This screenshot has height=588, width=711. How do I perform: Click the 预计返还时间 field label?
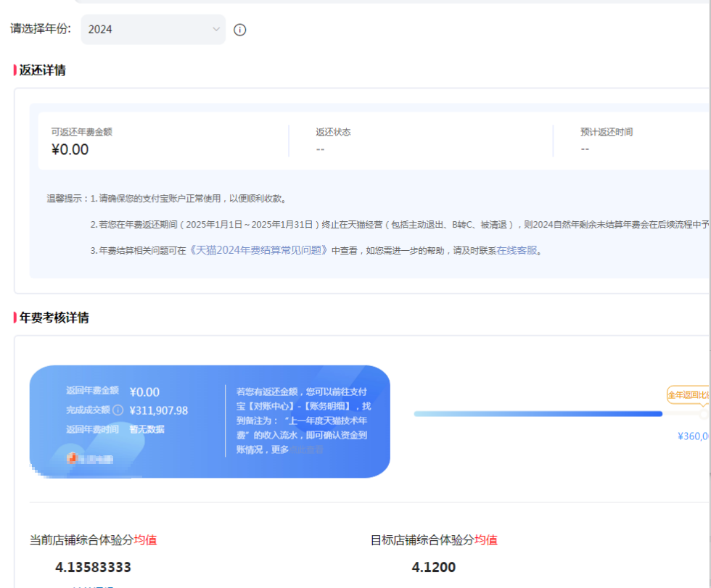point(606,133)
